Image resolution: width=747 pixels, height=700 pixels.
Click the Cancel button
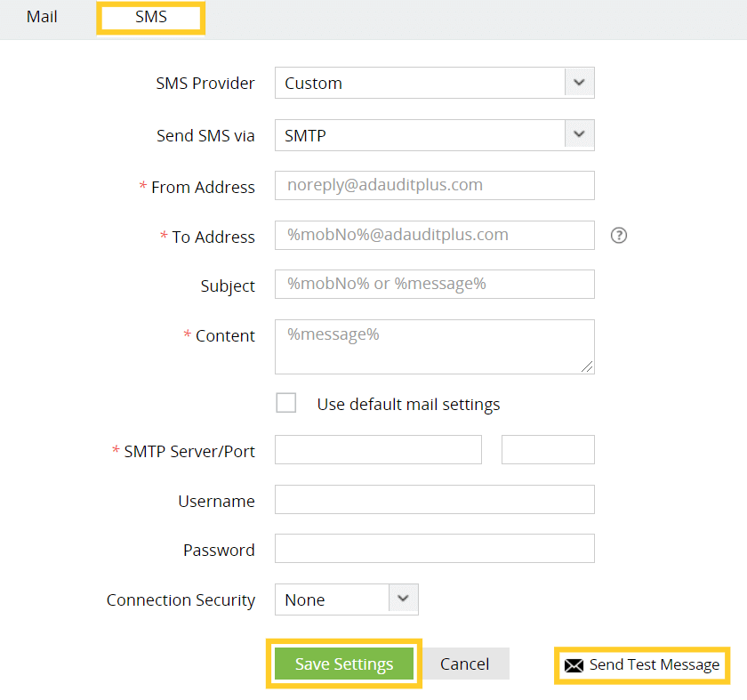click(464, 664)
